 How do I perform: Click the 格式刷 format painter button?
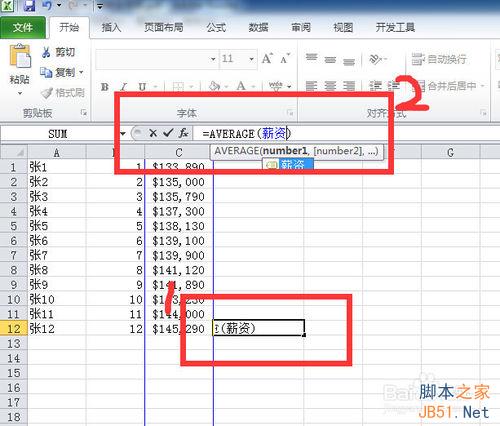click(63, 93)
